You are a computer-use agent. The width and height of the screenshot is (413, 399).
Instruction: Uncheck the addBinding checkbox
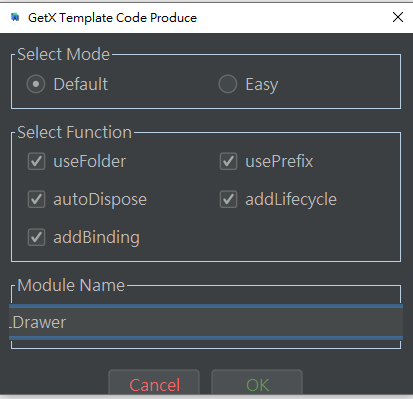point(36,237)
